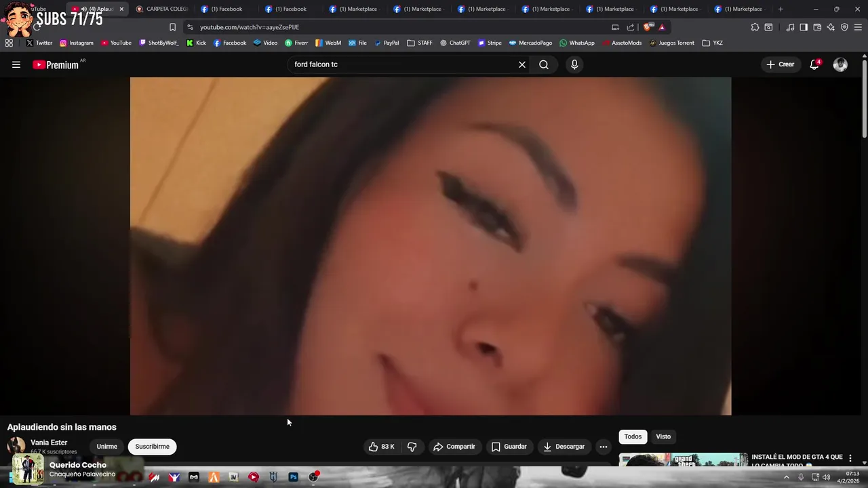
Task: Open the Stripe bookmark
Action: pos(490,43)
